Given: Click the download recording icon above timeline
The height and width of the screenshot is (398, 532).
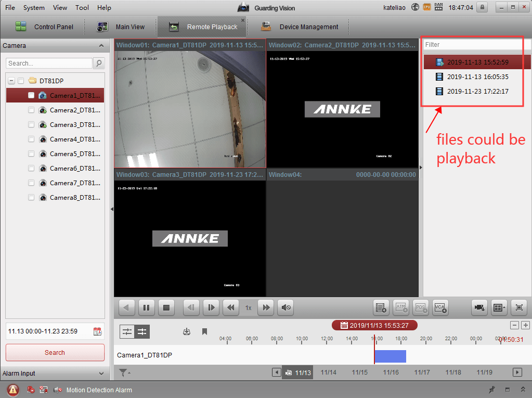Looking at the screenshot, I should coord(187,331).
